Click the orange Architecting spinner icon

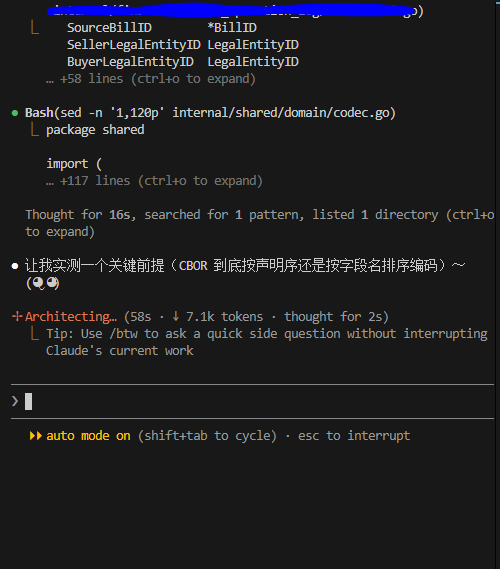(17, 316)
